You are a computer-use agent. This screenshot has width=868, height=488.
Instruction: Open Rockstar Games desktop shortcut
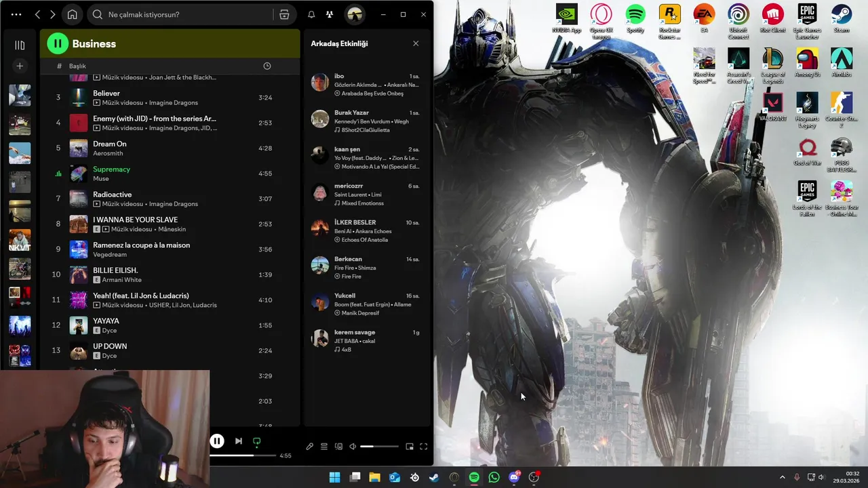(670, 20)
